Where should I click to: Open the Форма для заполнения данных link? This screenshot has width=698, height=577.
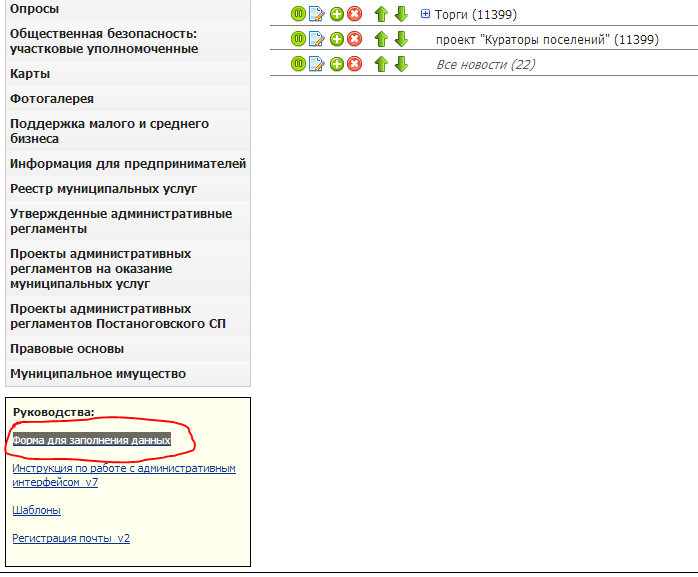pyautogui.click(x=91, y=440)
